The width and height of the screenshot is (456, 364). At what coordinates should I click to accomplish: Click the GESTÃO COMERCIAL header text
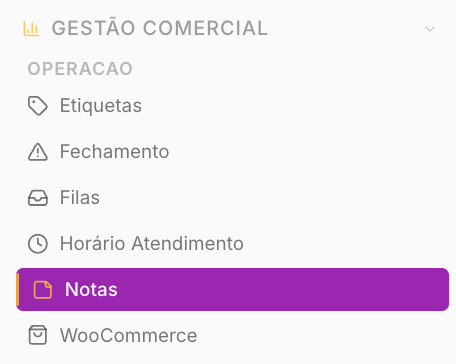pos(160,28)
